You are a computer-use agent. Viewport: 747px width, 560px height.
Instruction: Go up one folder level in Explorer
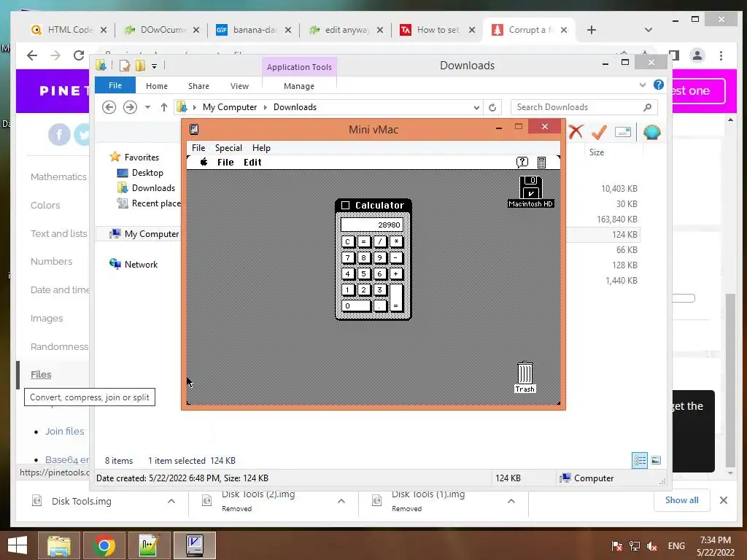click(164, 107)
